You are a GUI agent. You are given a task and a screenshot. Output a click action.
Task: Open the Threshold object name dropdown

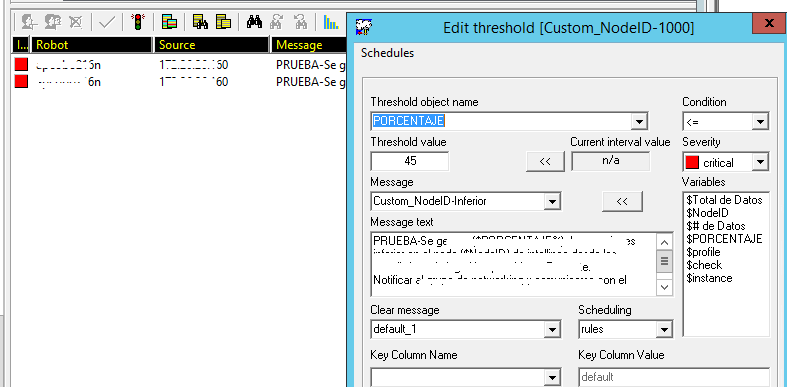pyautogui.click(x=639, y=121)
